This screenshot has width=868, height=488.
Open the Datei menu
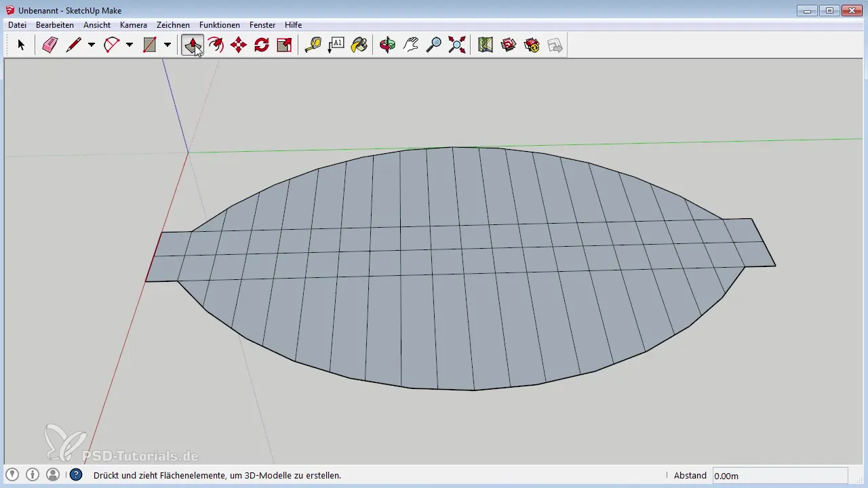tap(17, 25)
